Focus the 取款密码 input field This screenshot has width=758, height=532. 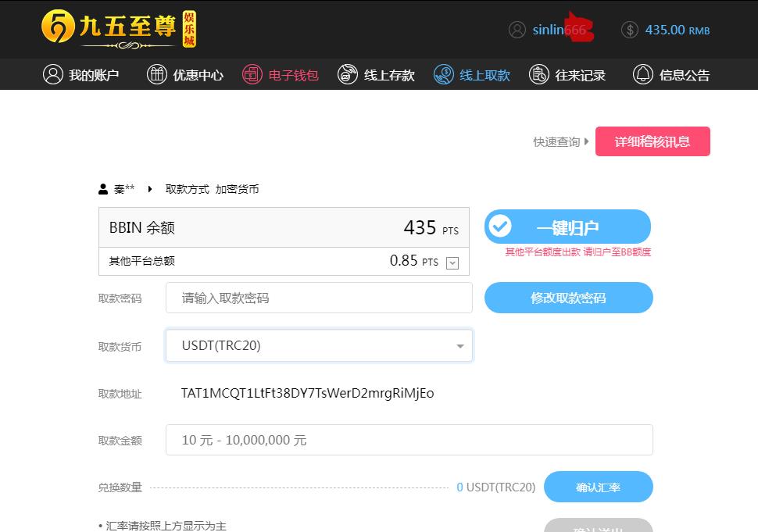[319, 298]
